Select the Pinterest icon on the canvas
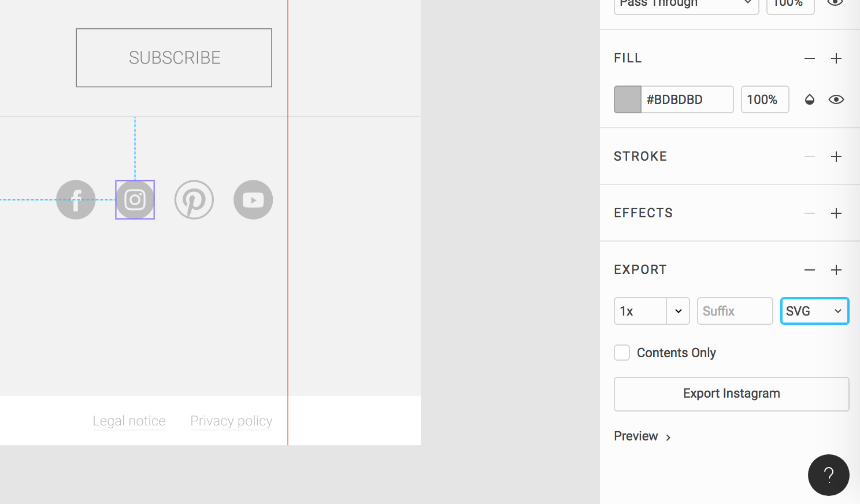The width and height of the screenshot is (860, 504). click(x=194, y=199)
